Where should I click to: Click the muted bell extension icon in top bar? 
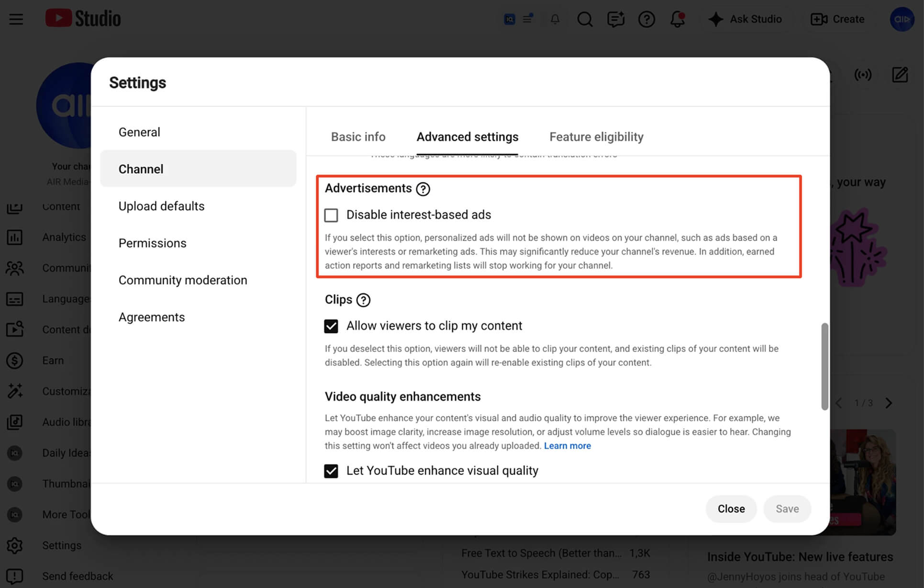(x=555, y=19)
